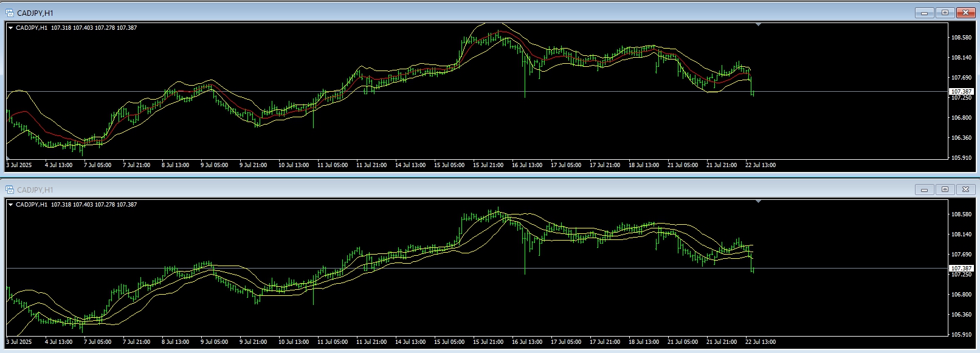This screenshot has height=353, width=980.
Task: Open the symbol dropdown triangle in the upper chart
Action: coord(10,28)
